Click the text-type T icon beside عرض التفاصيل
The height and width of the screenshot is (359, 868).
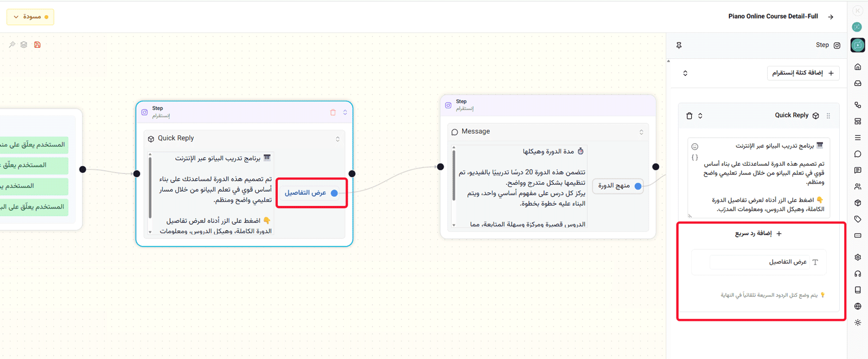click(x=815, y=262)
